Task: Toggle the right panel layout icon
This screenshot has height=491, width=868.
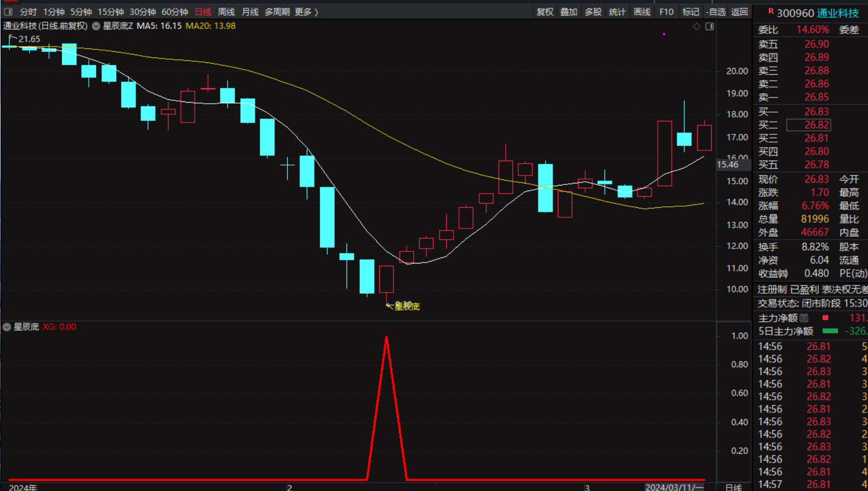Action: 710,26
